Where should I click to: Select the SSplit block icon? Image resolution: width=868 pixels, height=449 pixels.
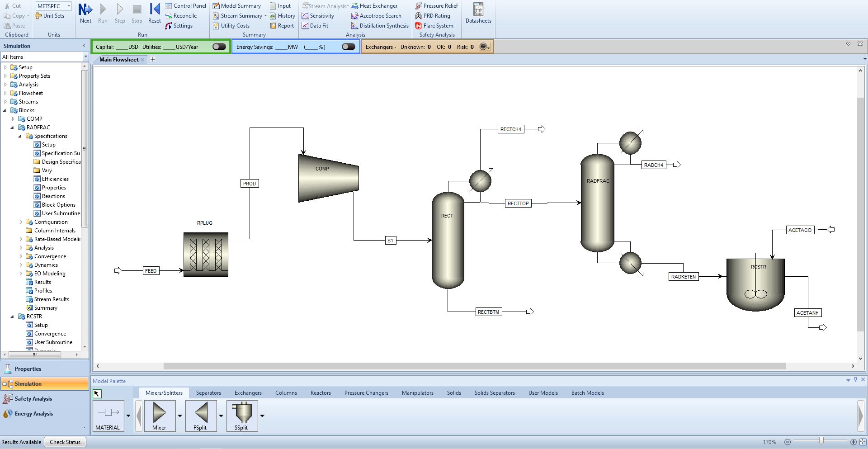(x=242, y=413)
